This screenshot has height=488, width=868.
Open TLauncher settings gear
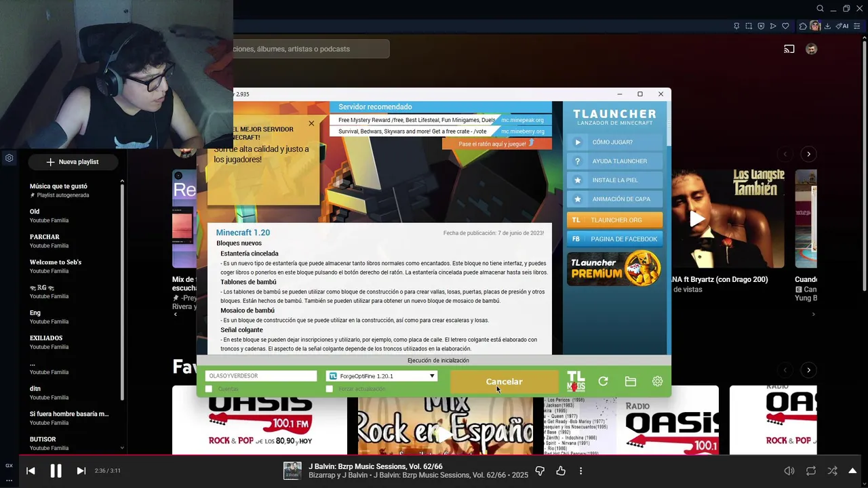tap(657, 382)
